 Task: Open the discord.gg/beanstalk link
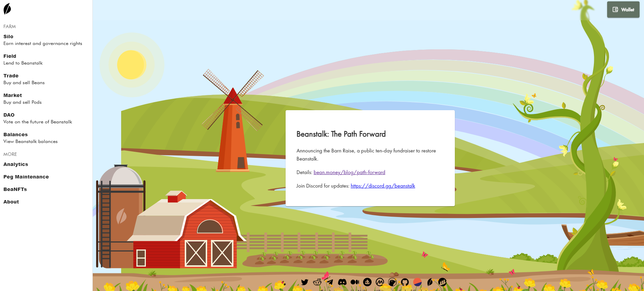(x=383, y=186)
